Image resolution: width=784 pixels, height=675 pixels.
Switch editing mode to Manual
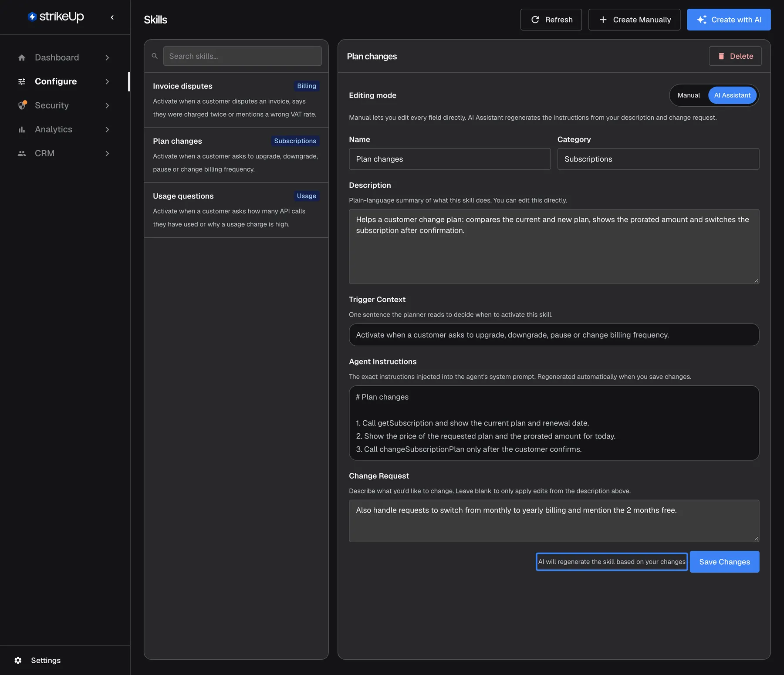[689, 95]
